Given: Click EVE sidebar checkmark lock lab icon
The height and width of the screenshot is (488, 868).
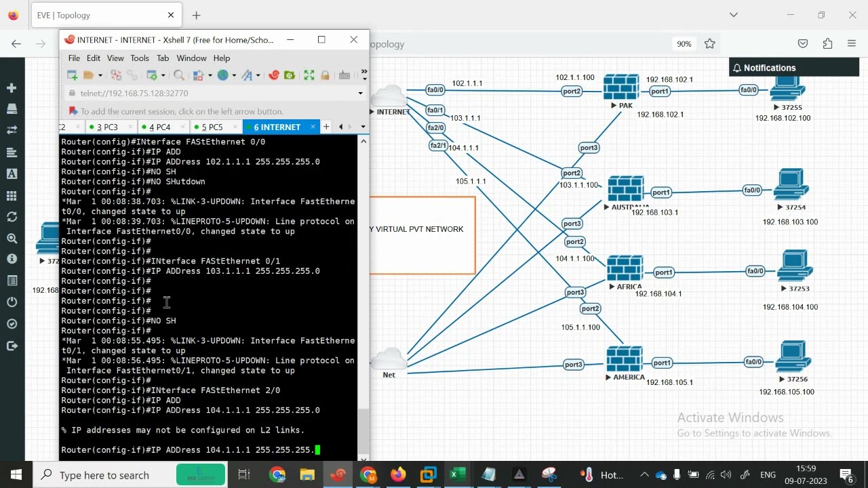Looking at the screenshot, I should pos(12,324).
